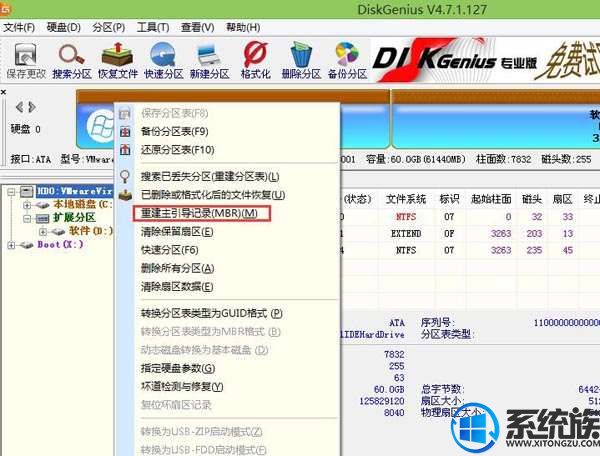Choose 还原分区表(F10) from context menu
Viewport: 600px width, 456px height.
pos(178,150)
